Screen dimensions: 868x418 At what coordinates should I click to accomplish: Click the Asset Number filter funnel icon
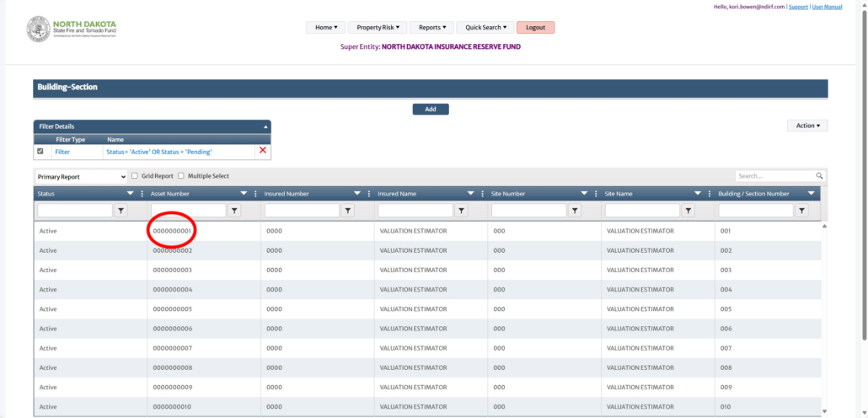234,211
